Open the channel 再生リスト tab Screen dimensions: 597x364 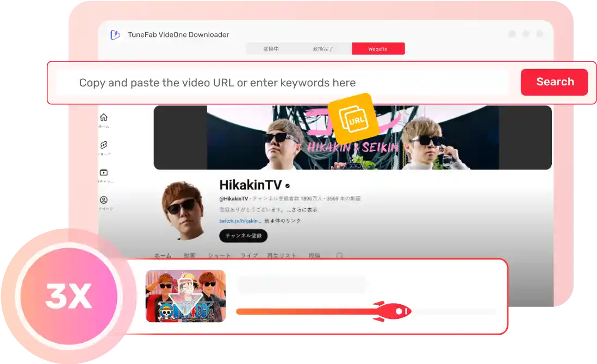282,256
